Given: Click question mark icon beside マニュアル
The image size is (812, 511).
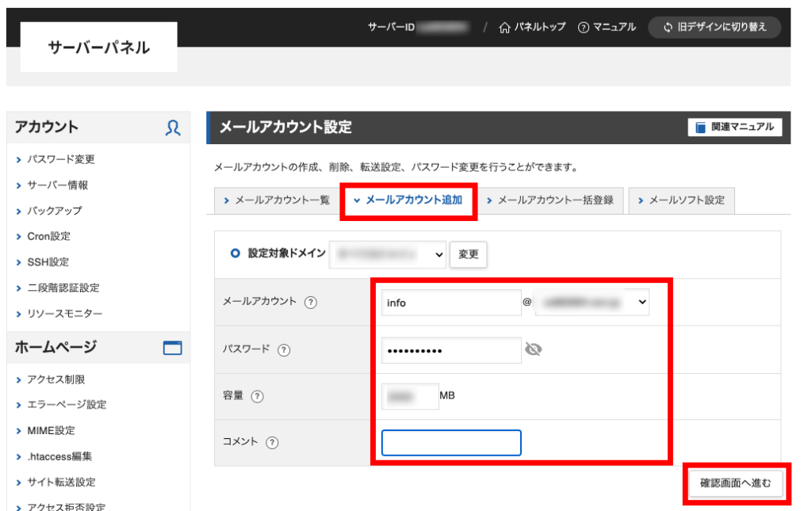Looking at the screenshot, I should tap(584, 28).
